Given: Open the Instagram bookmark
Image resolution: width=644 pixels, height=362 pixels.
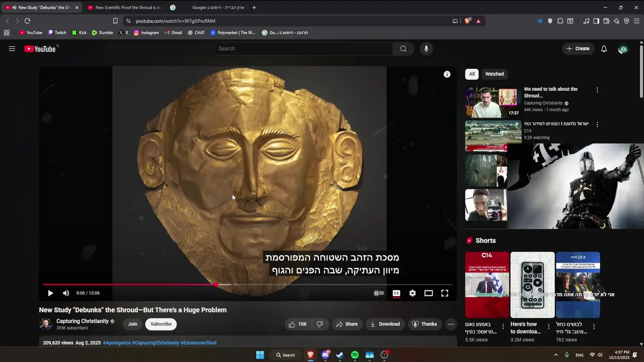Looking at the screenshot, I should [x=146, y=33].
